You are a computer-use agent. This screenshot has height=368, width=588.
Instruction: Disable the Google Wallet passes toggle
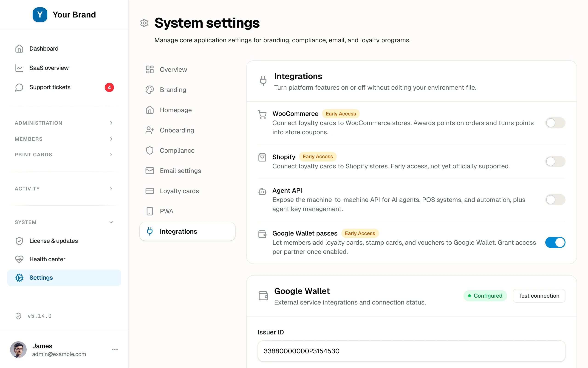click(x=555, y=242)
